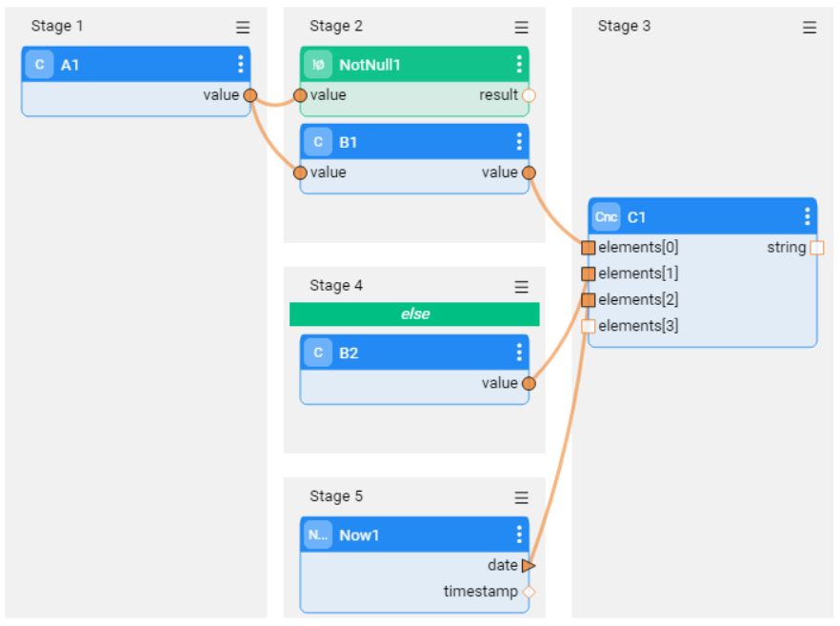The image size is (840, 626).
Task: Open the Stage 2 hamburger menu
Action: pos(521,28)
